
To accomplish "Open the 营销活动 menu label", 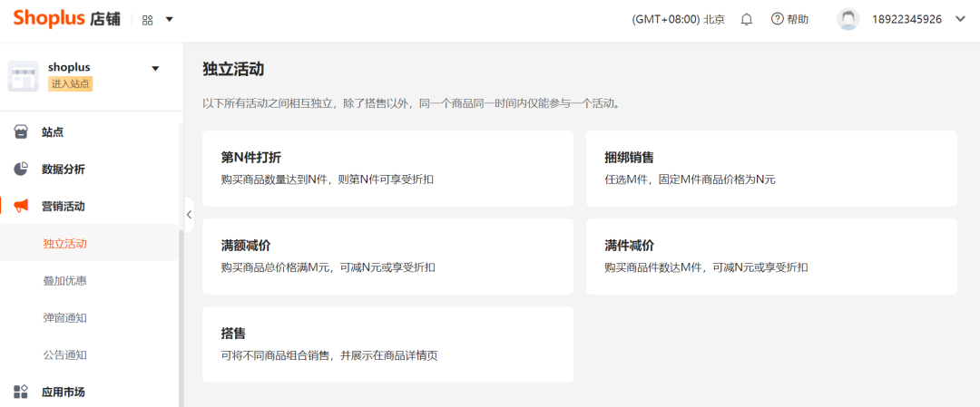I will click(x=64, y=206).
